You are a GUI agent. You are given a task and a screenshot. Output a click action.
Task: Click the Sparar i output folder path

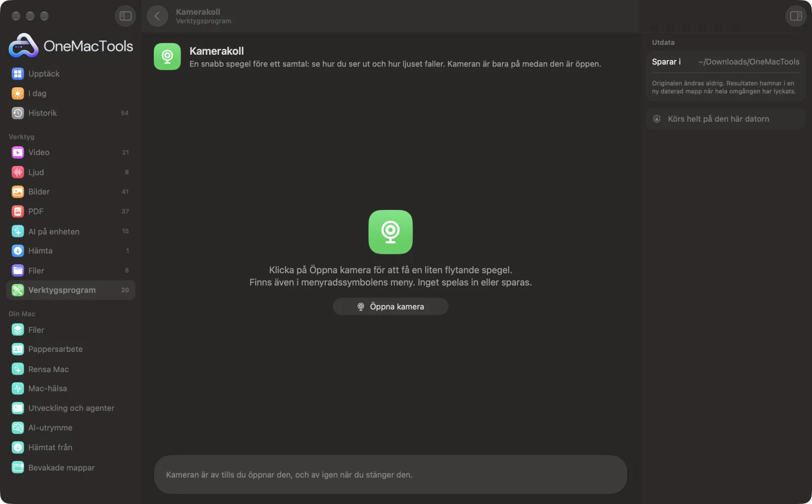coord(749,62)
